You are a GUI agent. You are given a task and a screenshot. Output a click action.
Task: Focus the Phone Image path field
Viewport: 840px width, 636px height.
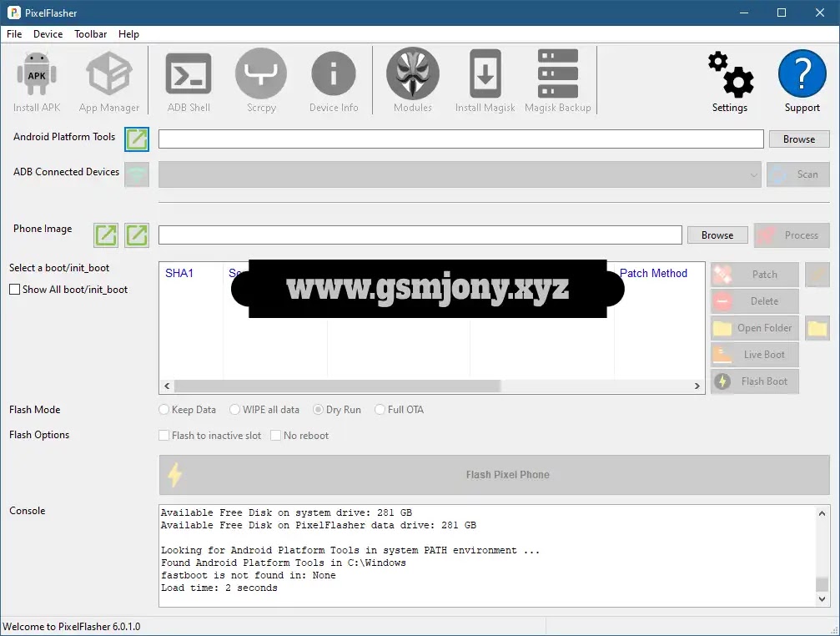(x=420, y=235)
